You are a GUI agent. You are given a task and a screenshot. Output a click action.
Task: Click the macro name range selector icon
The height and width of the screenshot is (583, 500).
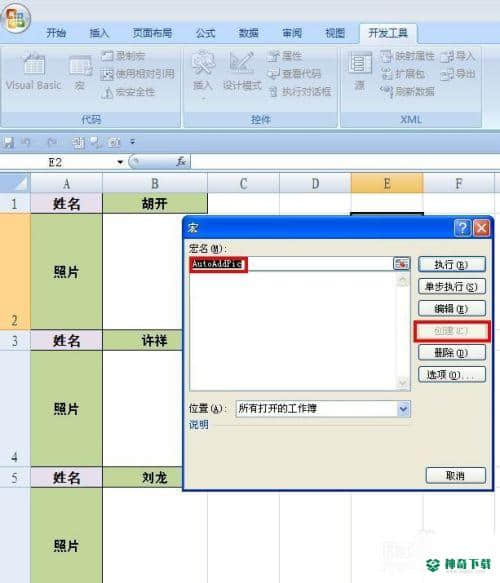coord(401,264)
